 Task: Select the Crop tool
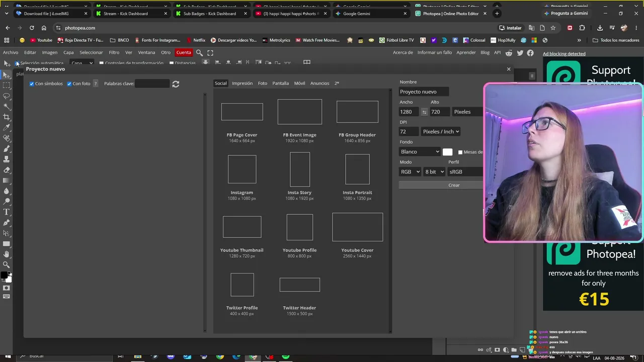point(7,117)
